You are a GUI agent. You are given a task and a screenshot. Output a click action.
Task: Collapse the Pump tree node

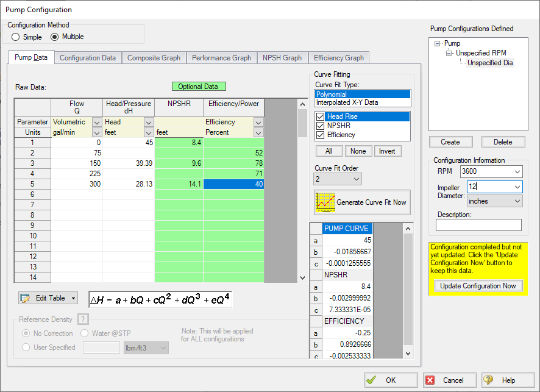[x=438, y=44]
